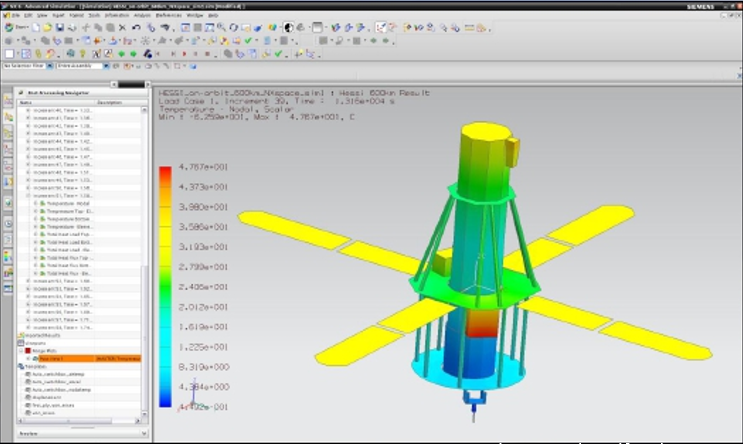Click the red Play animation button
The height and width of the screenshot is (444, 743).
184,54
